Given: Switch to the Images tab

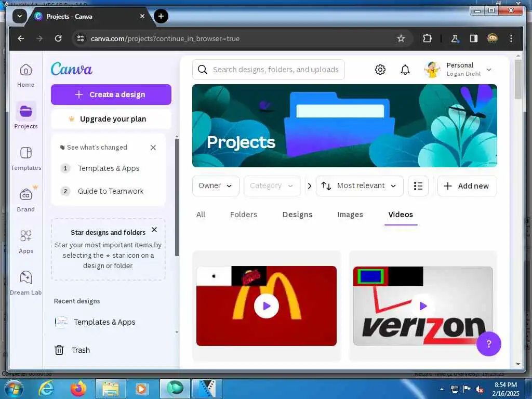Looking at the screenshot, I should pyautogui.click(x=350, y=215).
